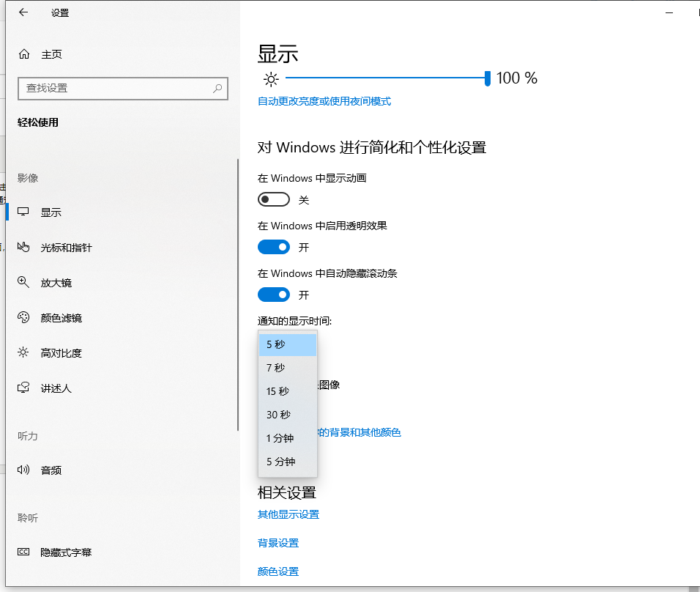Click the 相关设置 heading
Screen dimensions: 700x592
coord(286,493)
